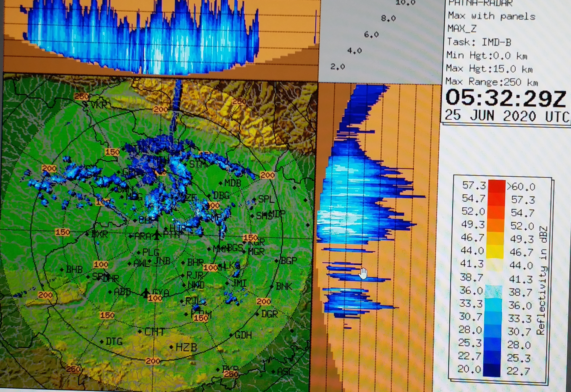571x392 pixels.
Task: Click the NWD station label
Action: tap(196, 285)
